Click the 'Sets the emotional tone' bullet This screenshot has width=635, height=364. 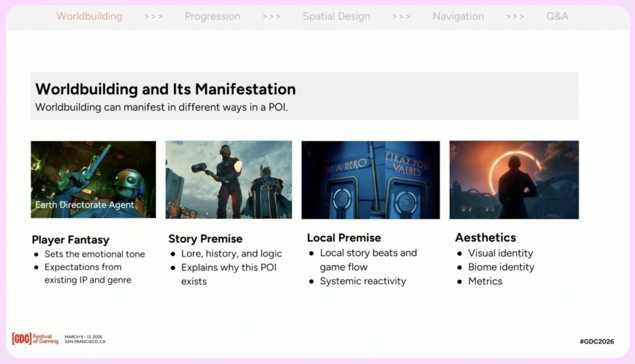pyautogui.click(x=94, y=254)
